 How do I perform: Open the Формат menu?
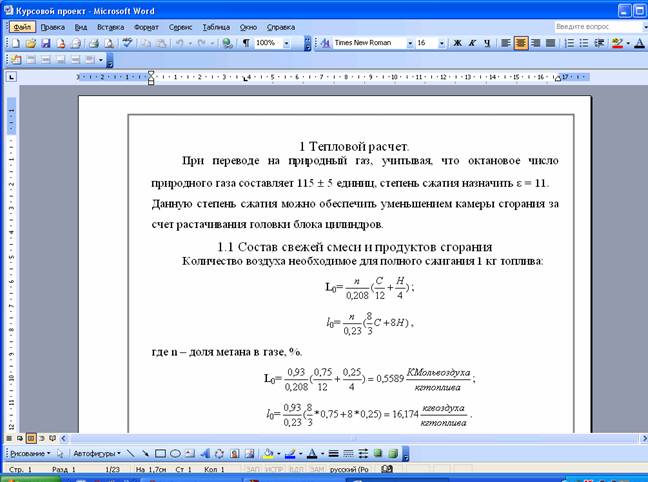146,27
